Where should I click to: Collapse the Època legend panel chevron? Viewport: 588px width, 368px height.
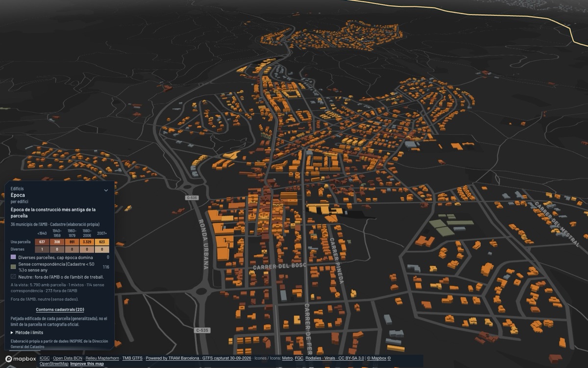point(106,190)
